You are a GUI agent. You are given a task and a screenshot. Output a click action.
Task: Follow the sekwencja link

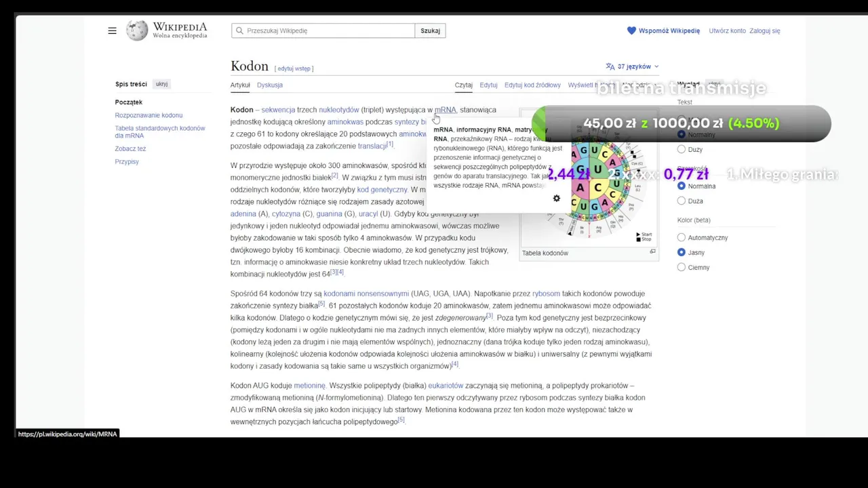(278, 110)
